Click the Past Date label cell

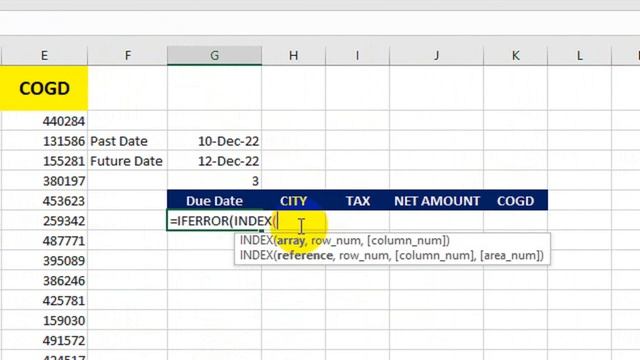127,141
